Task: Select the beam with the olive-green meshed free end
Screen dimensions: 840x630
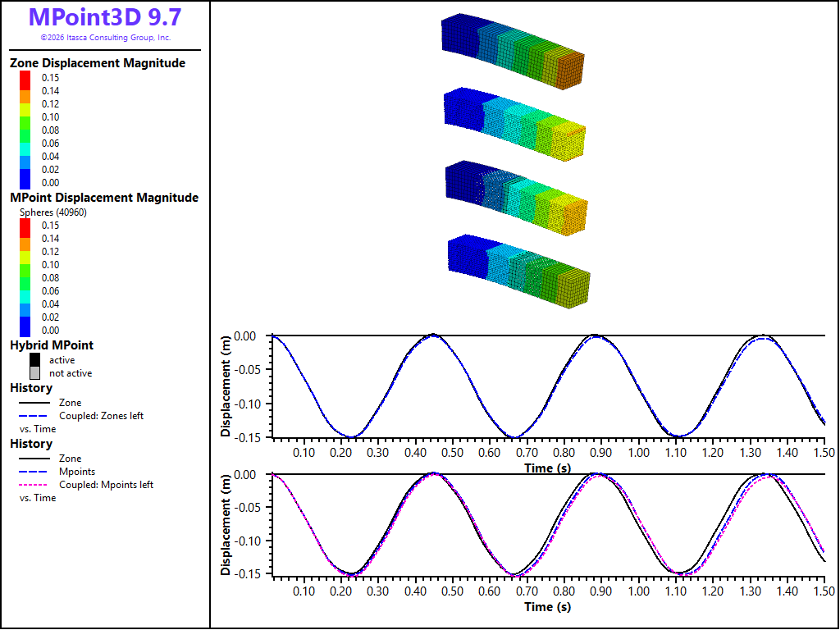Action: [x=518, y=270]
